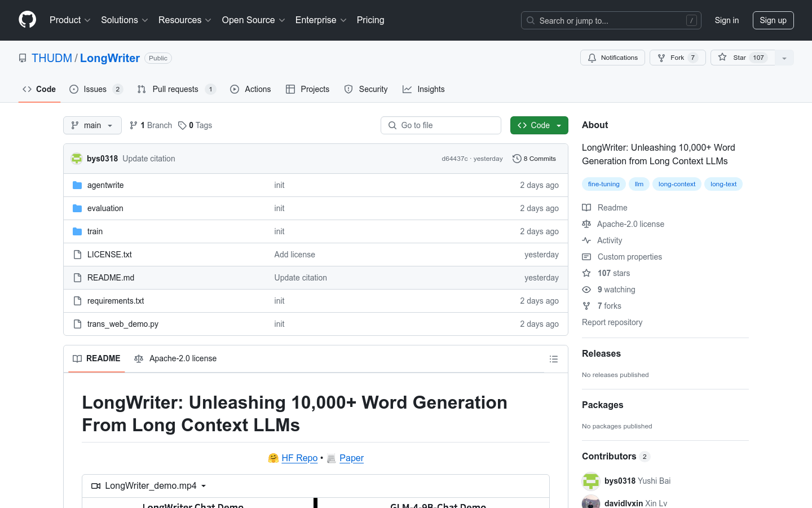The width and height of the screenshot is (812, 508).
Task: Select the llm topic tag
Action: [639, 184]
